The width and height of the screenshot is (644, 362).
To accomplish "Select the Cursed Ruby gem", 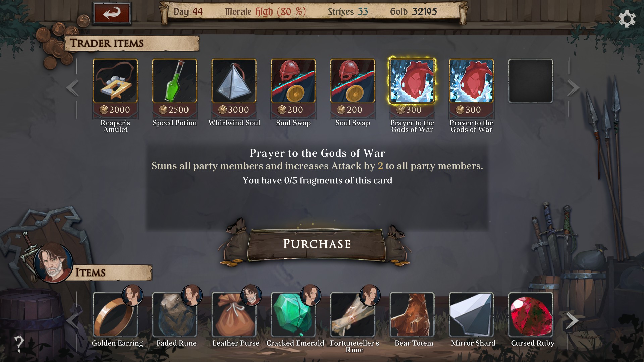I will 531,314.
